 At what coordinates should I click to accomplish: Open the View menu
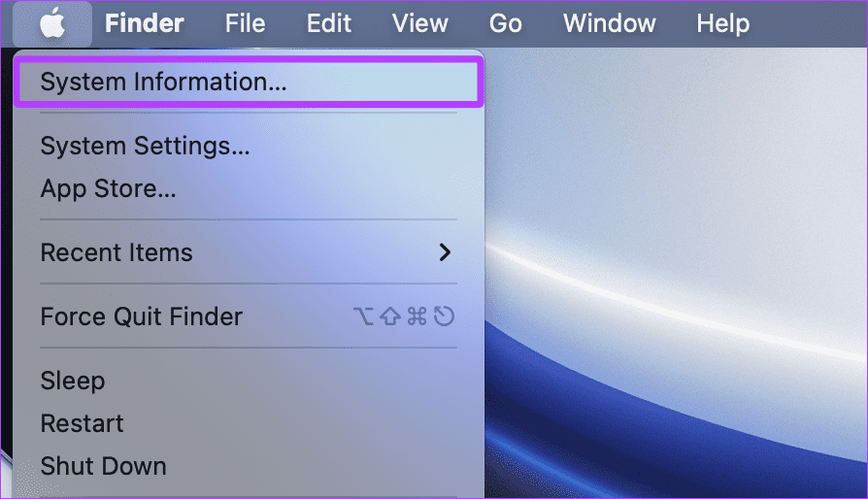coord(419,24)
